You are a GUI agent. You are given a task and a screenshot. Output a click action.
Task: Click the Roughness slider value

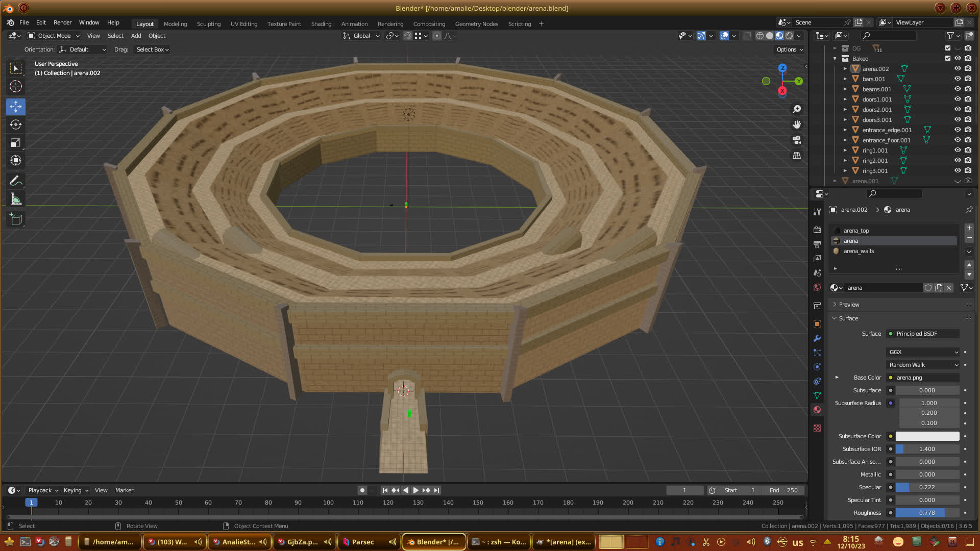pyautogui.click(x=927, y=513)
